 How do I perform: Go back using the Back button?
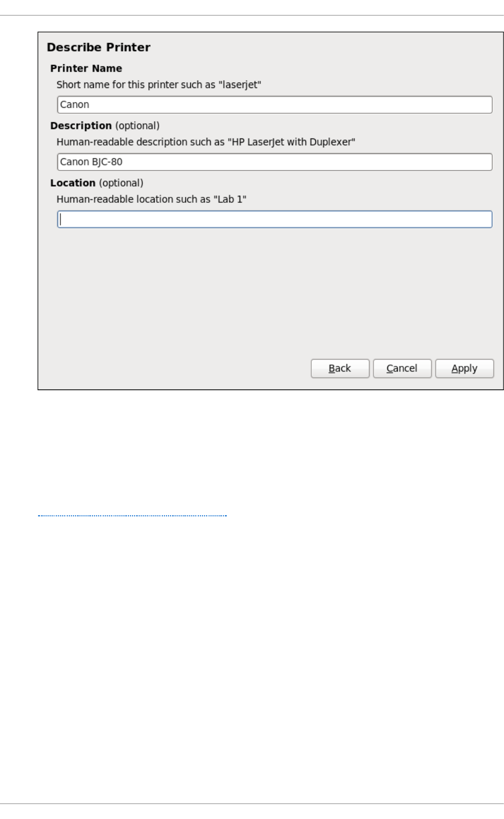[x=340, y=368]
